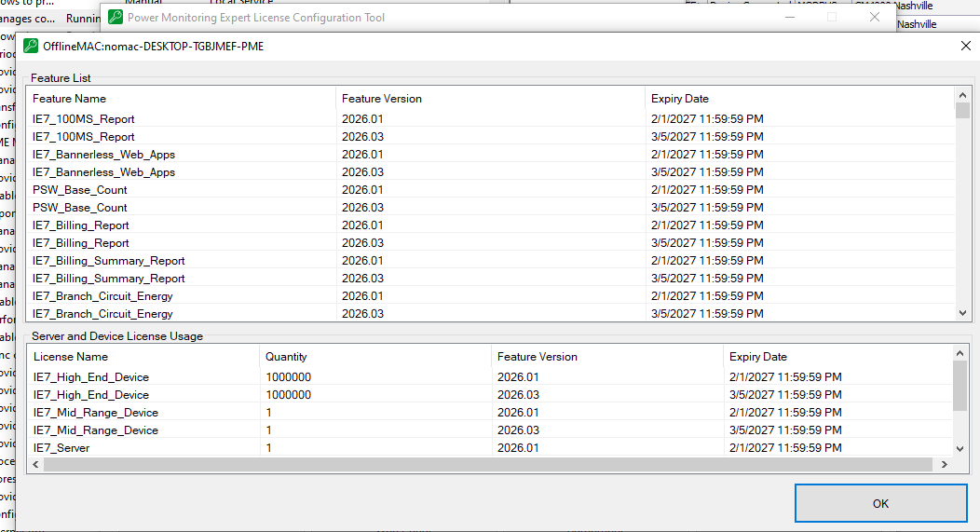Click the License Usage Feature Version column header
The height and width of the screenshot is (532, 980).
pyautogui.click(x=606, y=357)
